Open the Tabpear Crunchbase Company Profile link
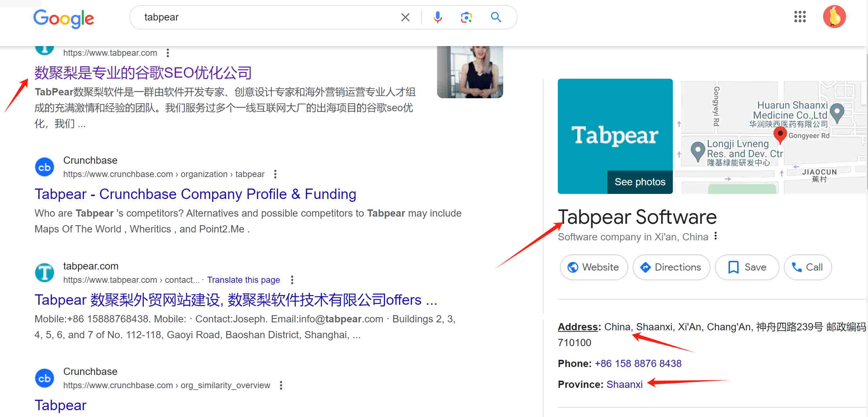Viewport: 868px width, 417px height. point(195,194)
